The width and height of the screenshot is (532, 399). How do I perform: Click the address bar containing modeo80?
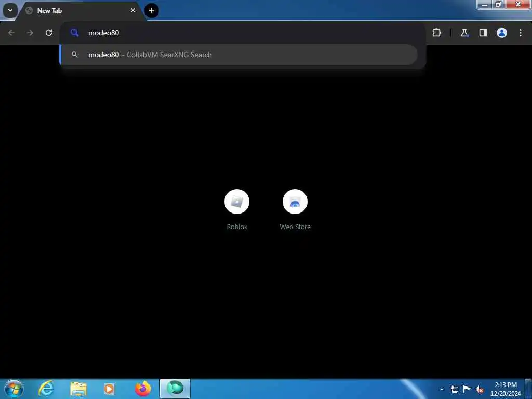coord(243,33)
